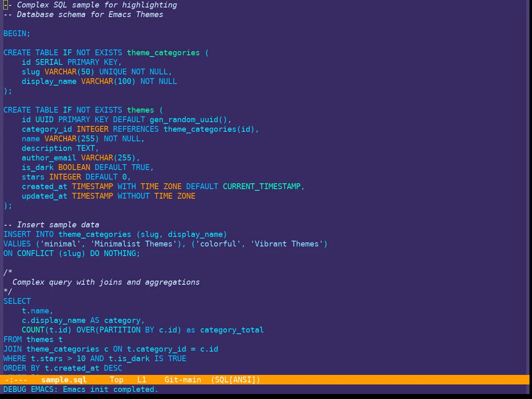The height and width of the screenshot is (399, 532).
Task: Click the sample.sql buffer name in mode line
Action: tap(64, 379)
